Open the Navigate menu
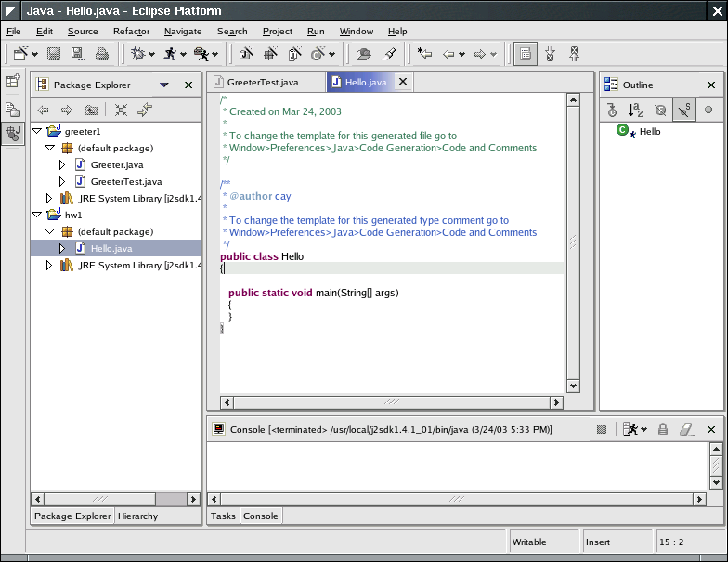The image size is (728, 562). click(183, 32)
